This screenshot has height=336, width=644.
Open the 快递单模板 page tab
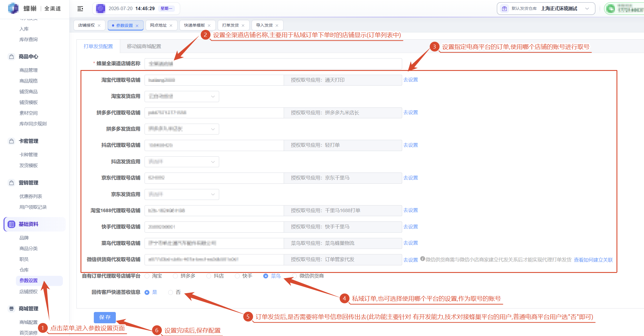[x=194, y=25]
